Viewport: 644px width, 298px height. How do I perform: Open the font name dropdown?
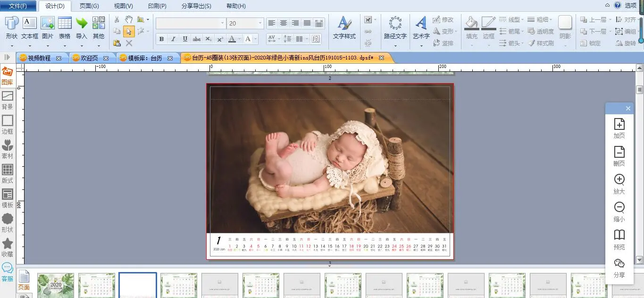[222, 23]
